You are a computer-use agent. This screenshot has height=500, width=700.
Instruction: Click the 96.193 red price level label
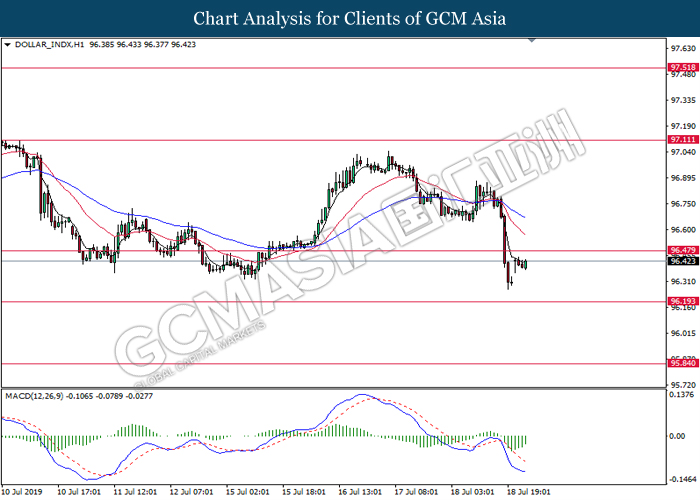pos(683,301)
